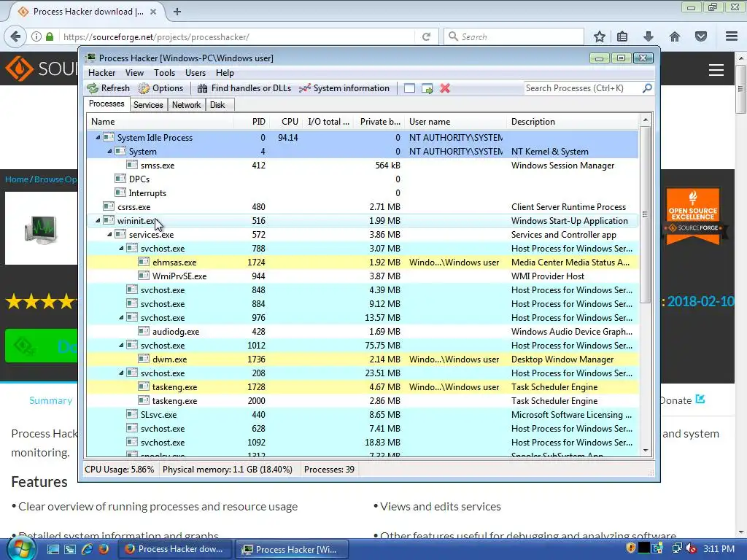Click the csrss.exe process icon
This screenshot has height=560, width=747.
109,206
